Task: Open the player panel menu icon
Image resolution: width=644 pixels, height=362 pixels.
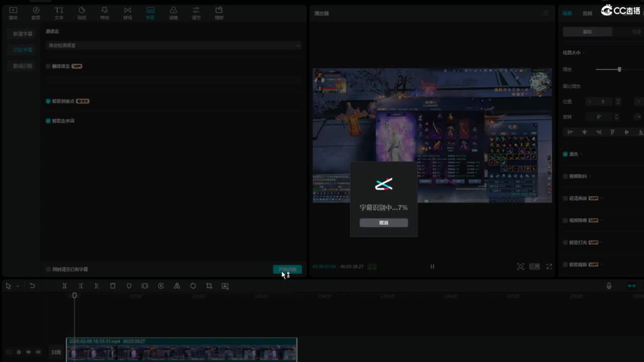Action: tap(546, 13)
